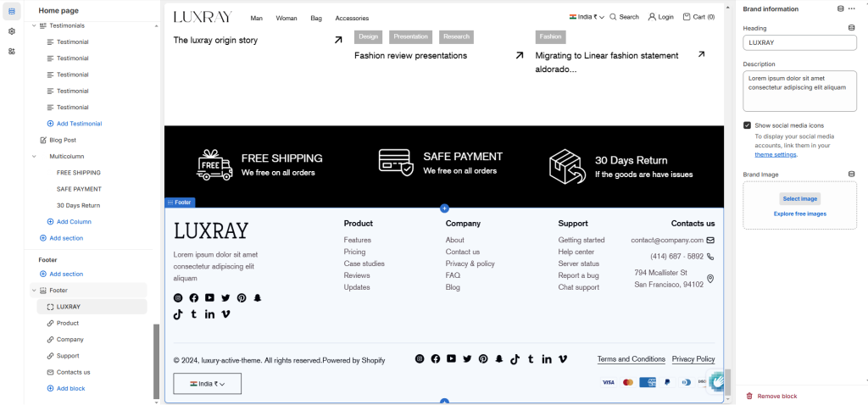Screen dimensions: 868x405
Task: Click Instagram icon under LUXRAY footer description
Action: 178,297
